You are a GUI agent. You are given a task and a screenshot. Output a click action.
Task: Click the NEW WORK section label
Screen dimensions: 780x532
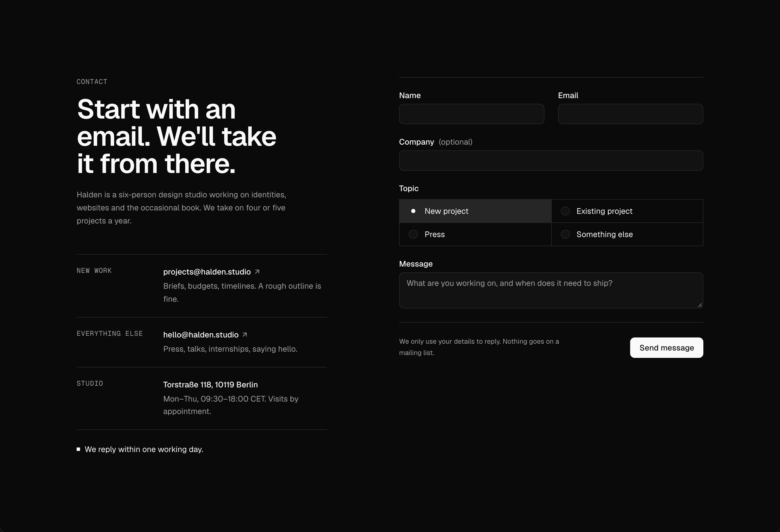click(94, 271)
